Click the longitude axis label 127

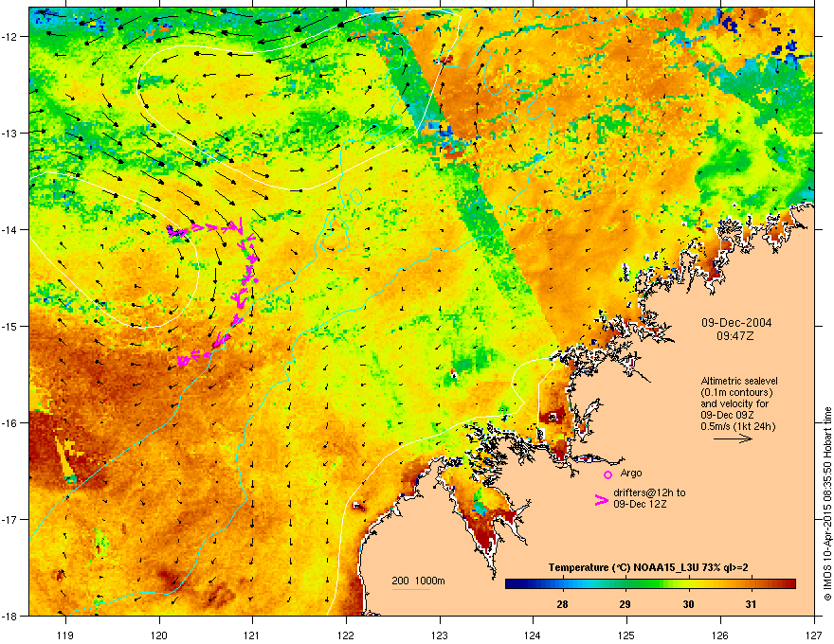click(x=814, y=635)
